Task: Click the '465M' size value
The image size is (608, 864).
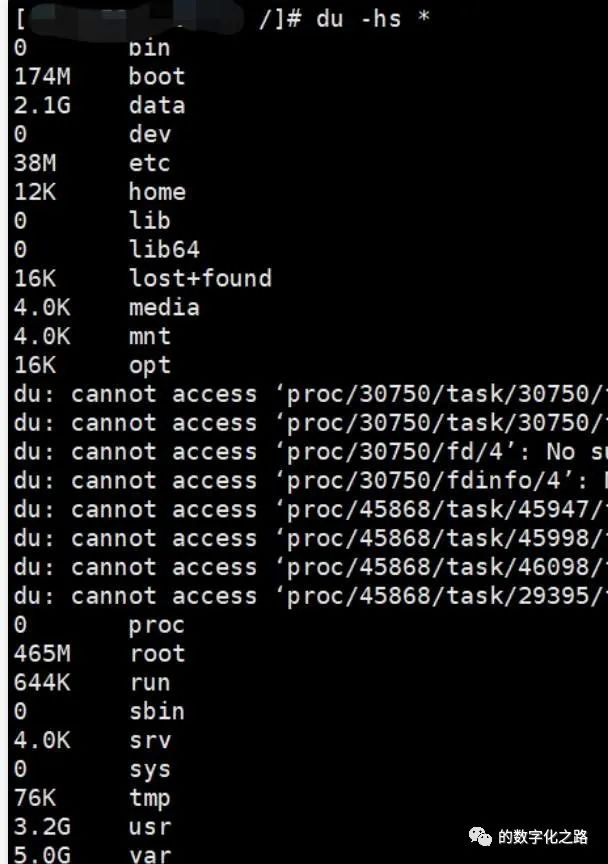Action: point(42,654)
